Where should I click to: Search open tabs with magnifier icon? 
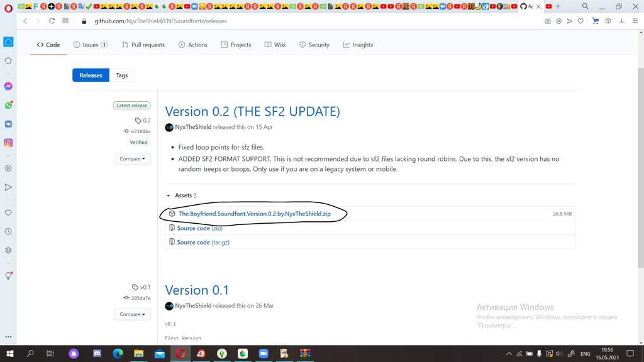click(x=586, y=6)
